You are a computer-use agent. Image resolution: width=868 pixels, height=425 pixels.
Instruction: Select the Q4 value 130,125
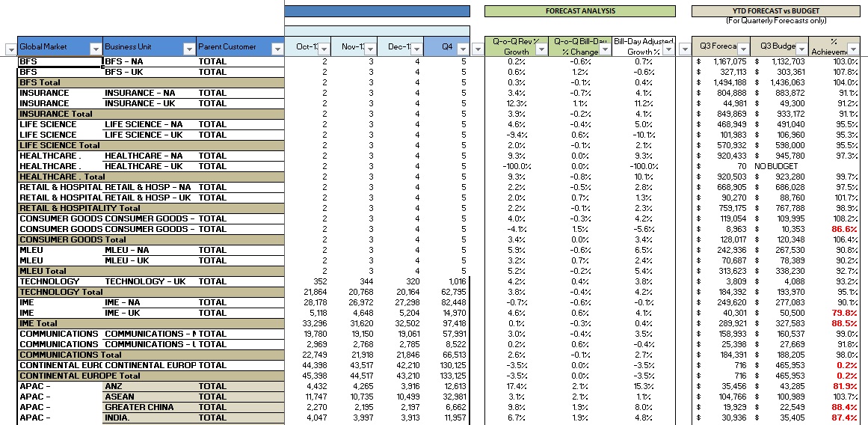coord(447,365)
